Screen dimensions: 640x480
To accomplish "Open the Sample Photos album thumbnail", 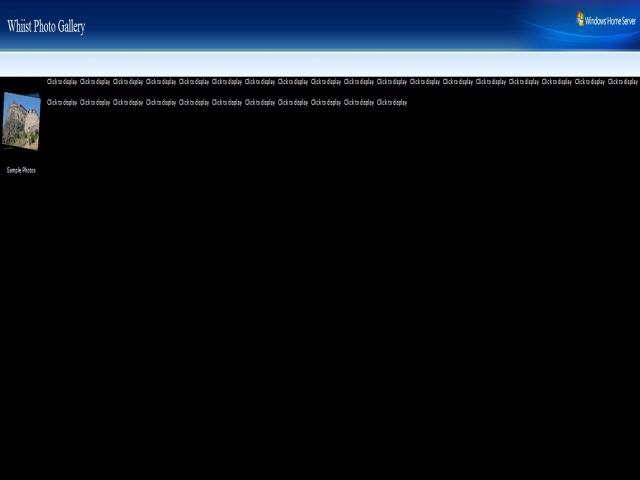I will [x=21, y=121].
